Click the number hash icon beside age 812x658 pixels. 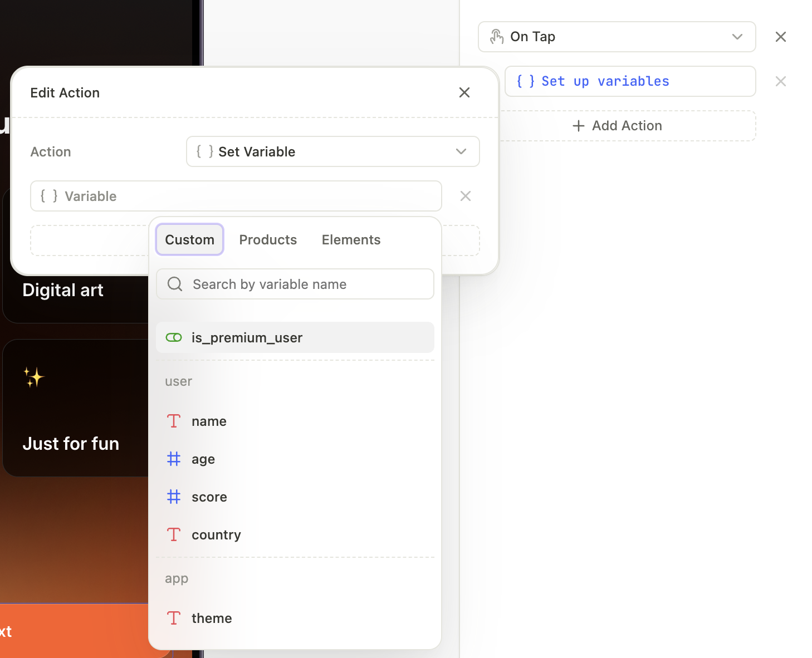[174, 459]
